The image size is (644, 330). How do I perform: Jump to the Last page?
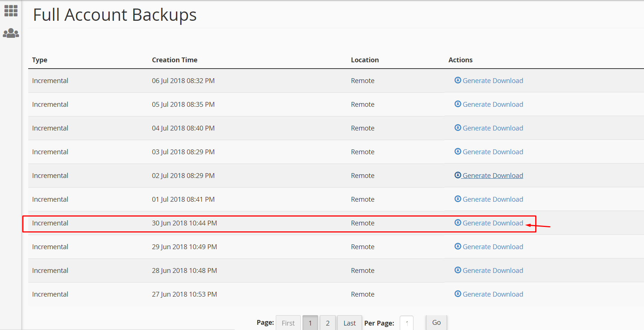click(x=349, y=323)
